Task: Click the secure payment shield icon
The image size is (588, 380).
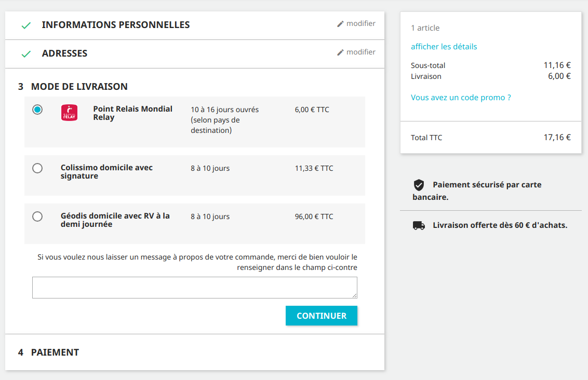Action: (x=419, y=185)
